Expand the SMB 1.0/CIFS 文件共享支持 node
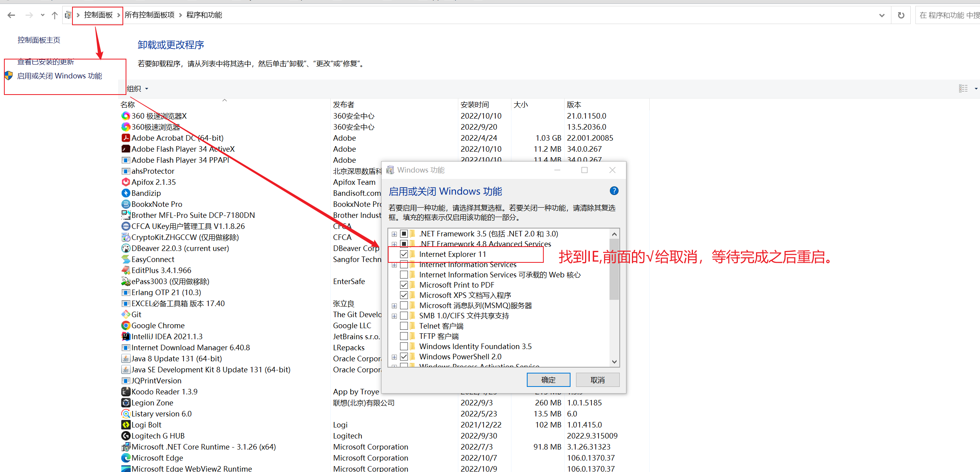The image size is (980, 472). tap(394, 316)
